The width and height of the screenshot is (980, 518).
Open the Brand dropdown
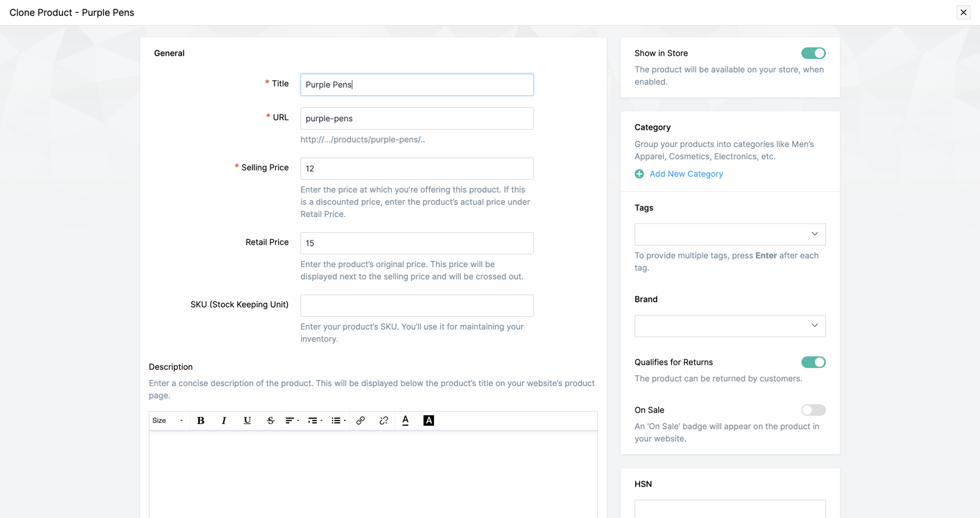tap(730, 325)
